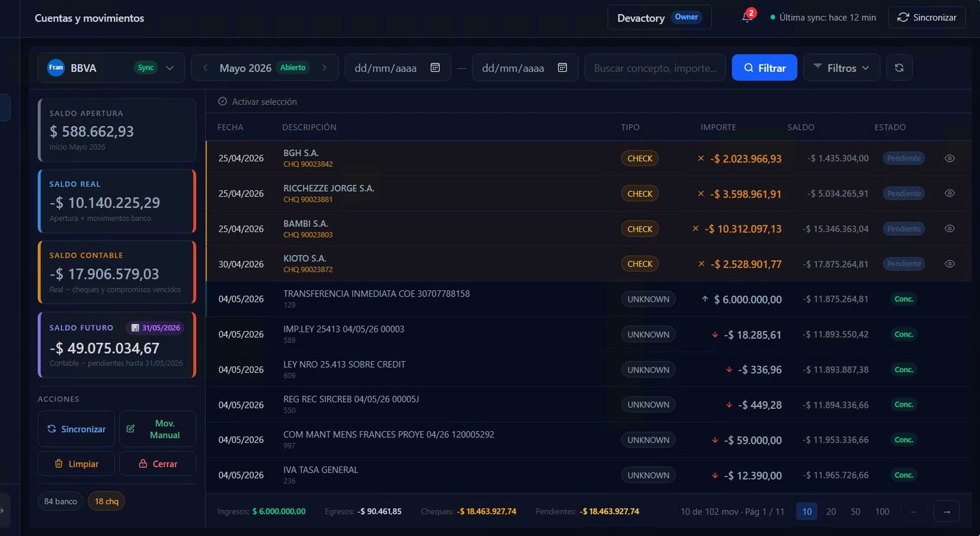Screen dimensions: 980x536
Task: Go to previous month arrow before Mayo 2026
Action: [205, 68]
